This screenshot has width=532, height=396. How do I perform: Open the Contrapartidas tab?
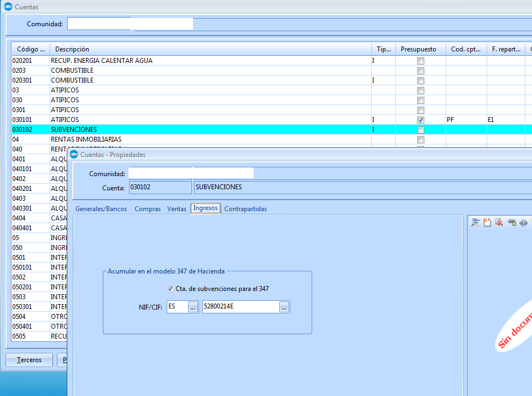[245, 209]
